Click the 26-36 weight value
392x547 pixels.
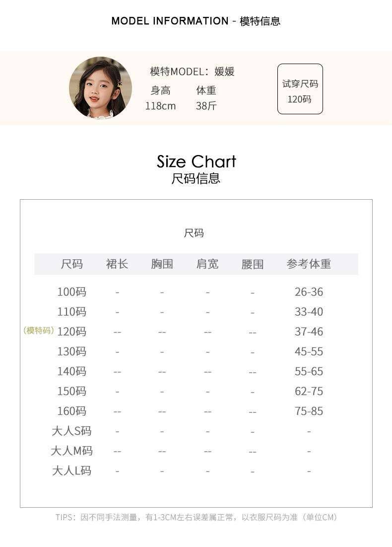[x=309, y=292]
